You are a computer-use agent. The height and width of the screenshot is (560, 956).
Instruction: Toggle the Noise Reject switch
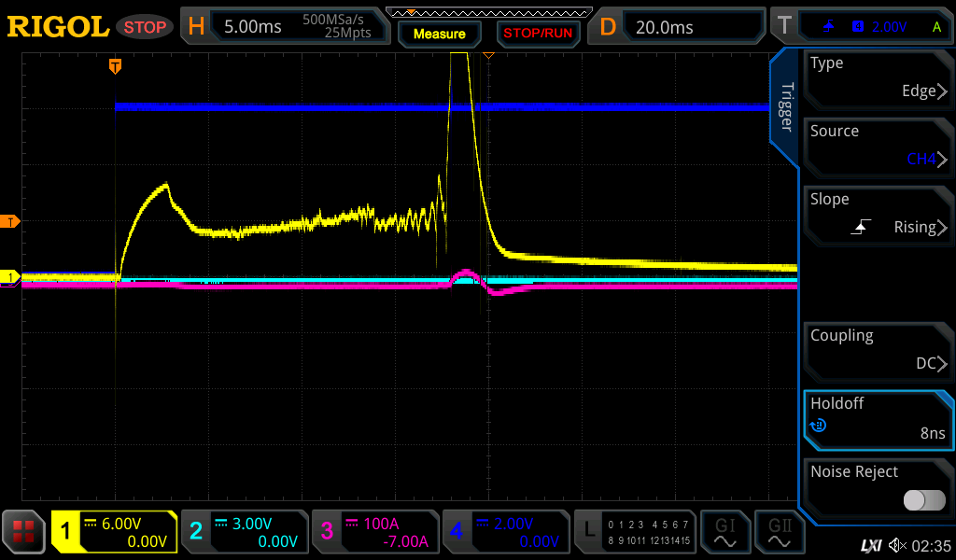[923, 500]
